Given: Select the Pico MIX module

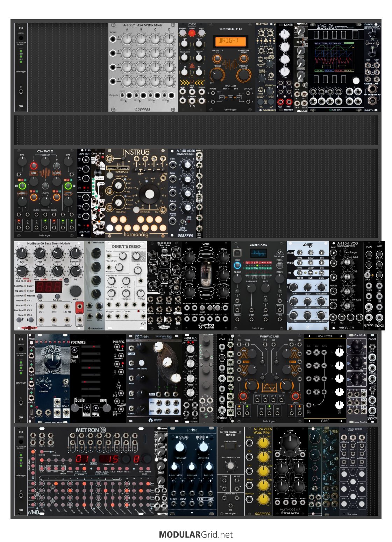Looking at the screenshot, I should pyautogui.click(x=379, y=286).
